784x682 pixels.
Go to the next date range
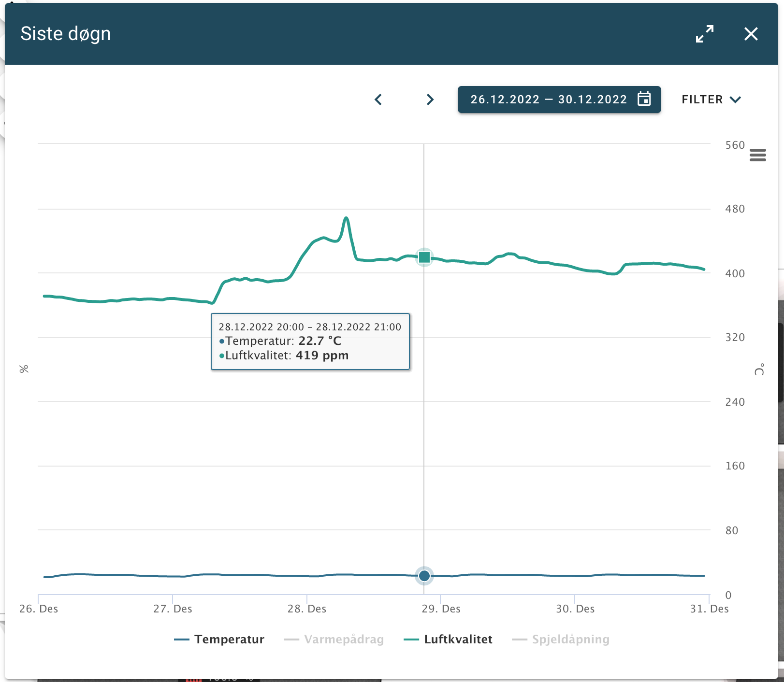430,99
